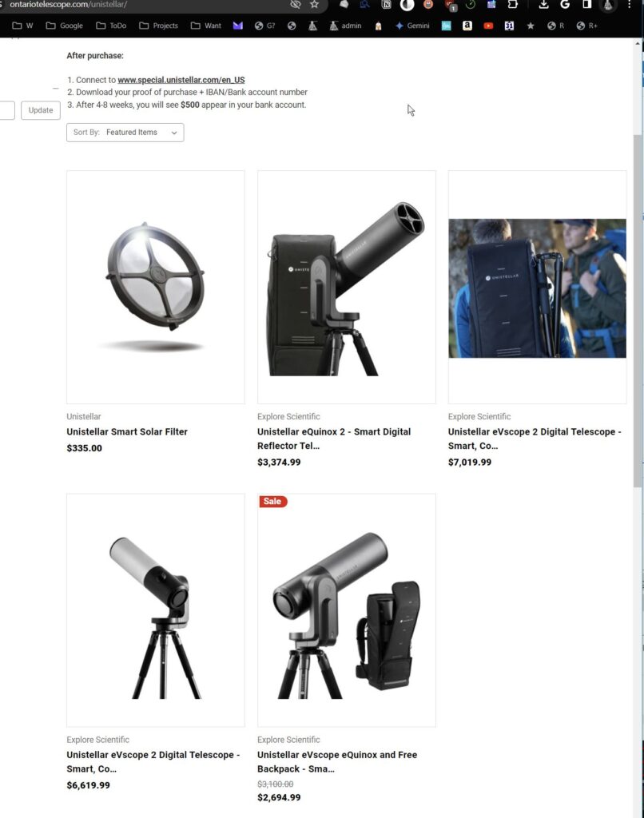Open the Want bookmarks folder
Viewport: 644px width, 818px height.
click(x=206, y=26)
